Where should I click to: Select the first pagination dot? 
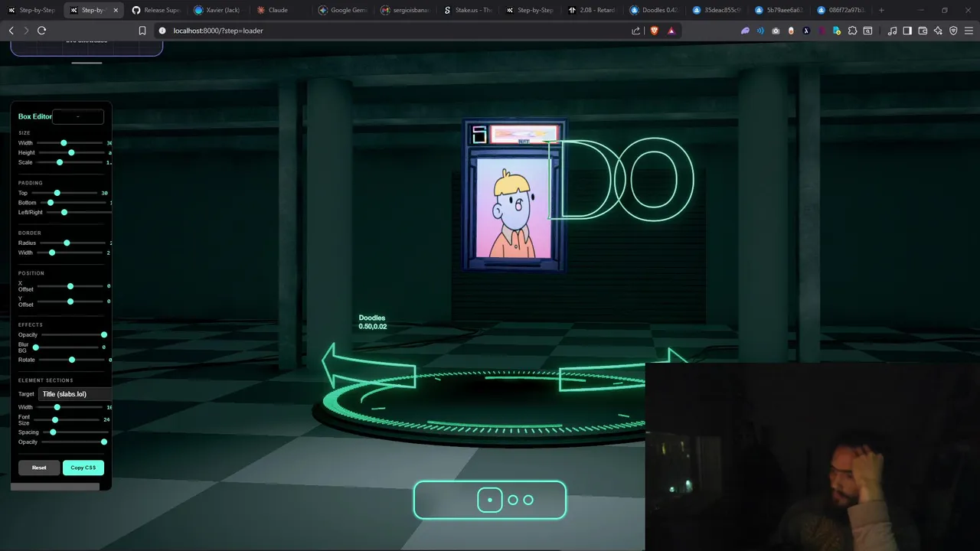point(490,500)
